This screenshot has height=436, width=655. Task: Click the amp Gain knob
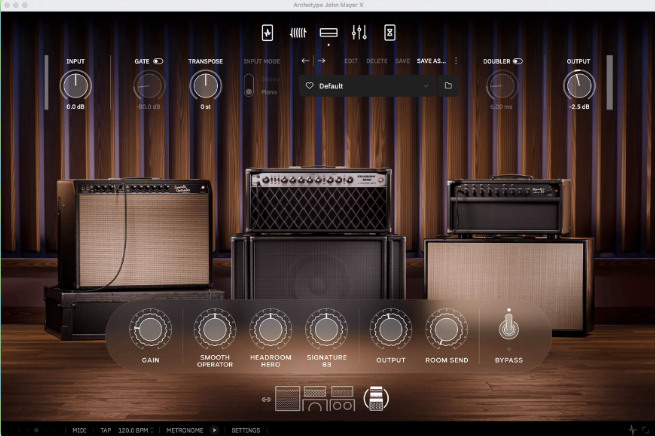150,327
